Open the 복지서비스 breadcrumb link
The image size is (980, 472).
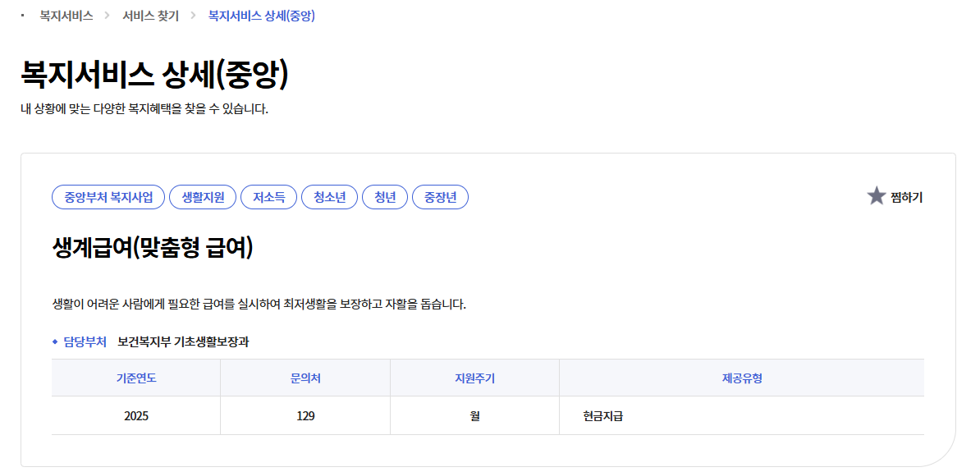[66, 16]
